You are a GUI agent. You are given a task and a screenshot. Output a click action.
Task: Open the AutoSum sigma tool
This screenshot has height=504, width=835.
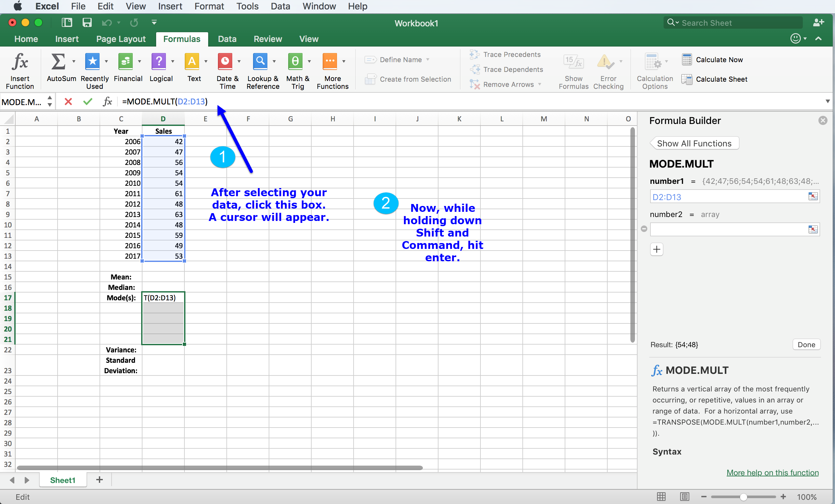[58, 62]
